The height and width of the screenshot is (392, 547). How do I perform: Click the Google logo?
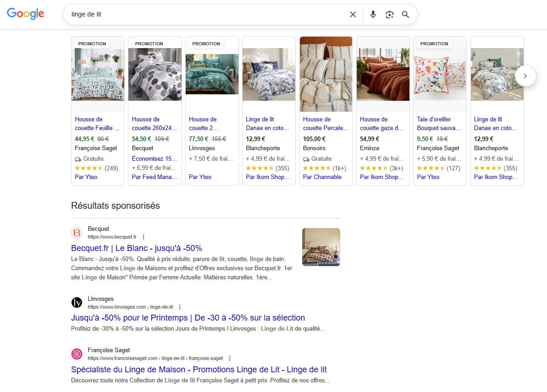click(26, 14)
